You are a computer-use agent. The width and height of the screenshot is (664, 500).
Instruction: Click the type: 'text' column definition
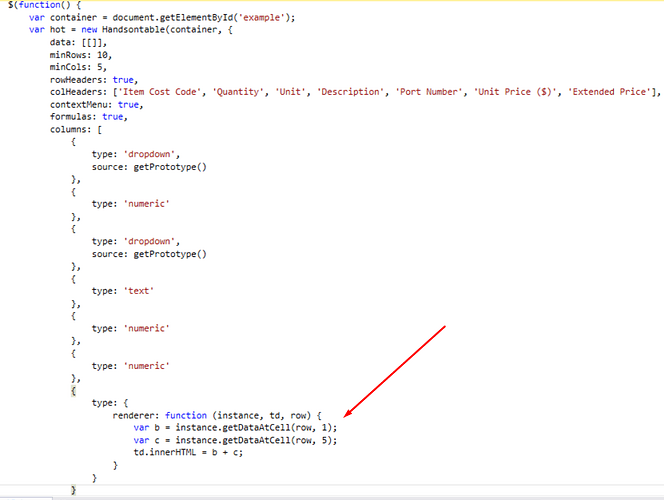[x=127, y=291]
